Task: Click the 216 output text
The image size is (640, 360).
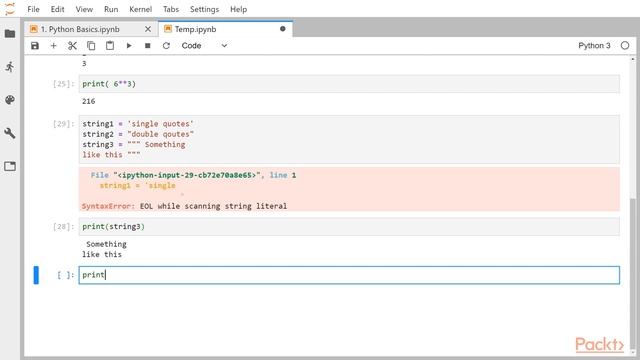Action: click(x=89, y=101)
